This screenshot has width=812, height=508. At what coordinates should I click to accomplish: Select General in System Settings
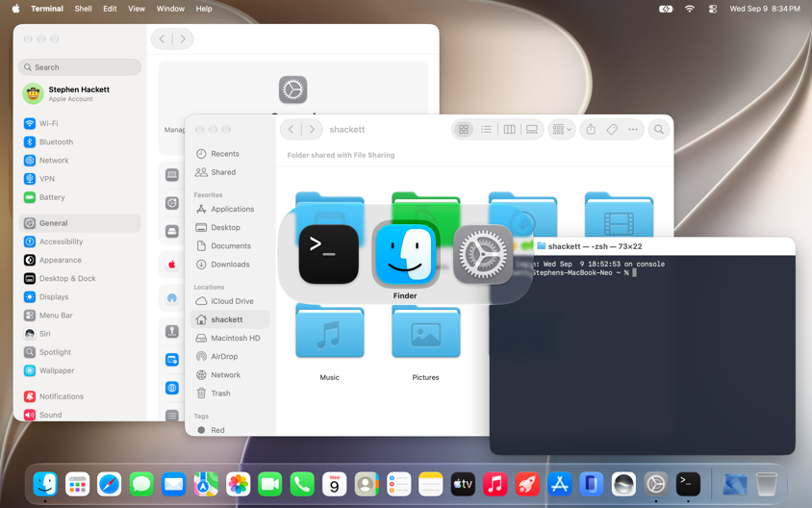(80, 223)
